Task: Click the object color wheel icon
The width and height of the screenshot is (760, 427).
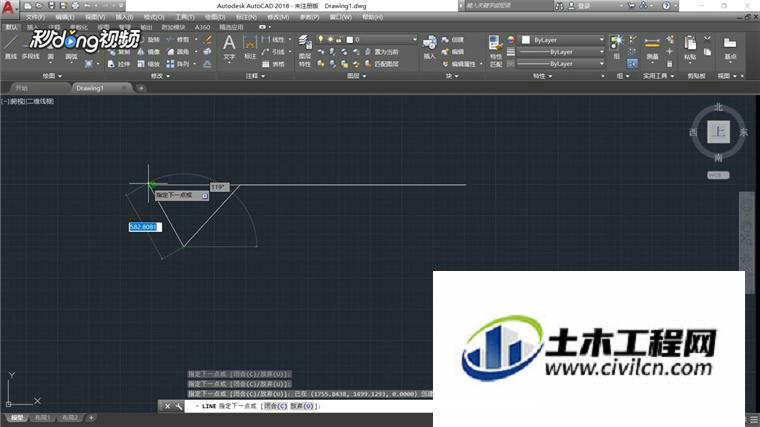Action: point(511,40)
